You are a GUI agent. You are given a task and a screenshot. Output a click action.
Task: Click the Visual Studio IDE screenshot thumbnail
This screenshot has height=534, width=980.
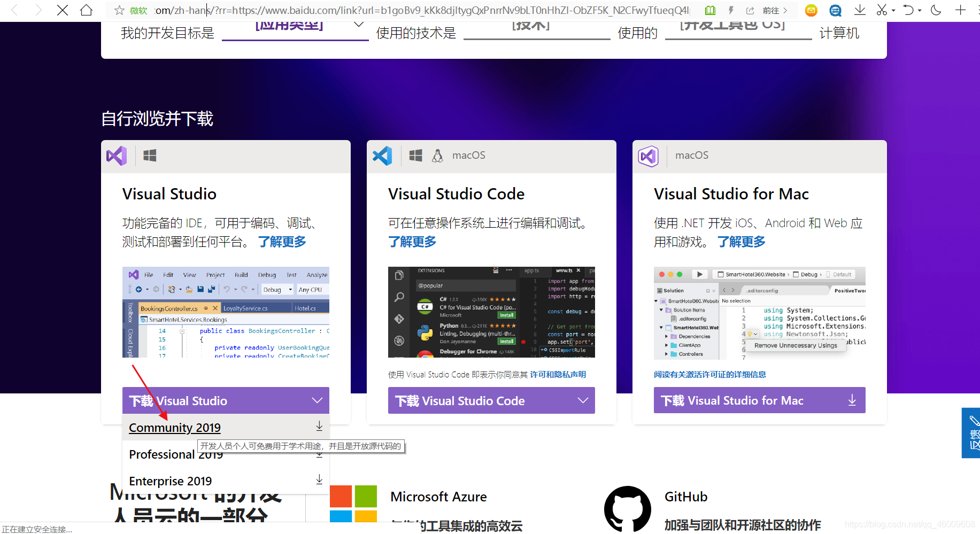226,312
